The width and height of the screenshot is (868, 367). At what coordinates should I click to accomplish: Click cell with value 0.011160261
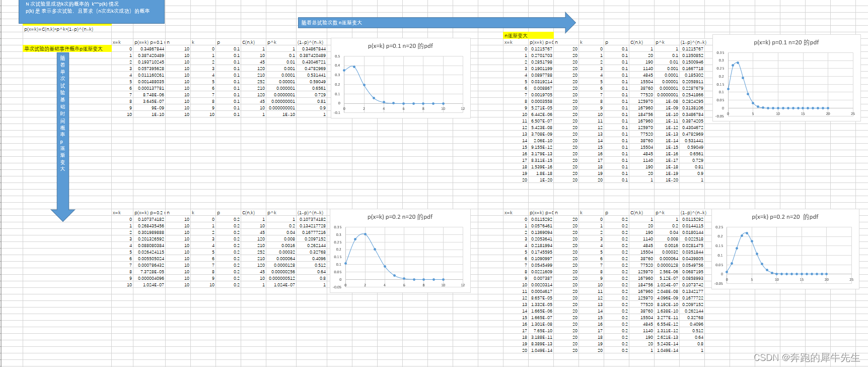pos(150,75)
